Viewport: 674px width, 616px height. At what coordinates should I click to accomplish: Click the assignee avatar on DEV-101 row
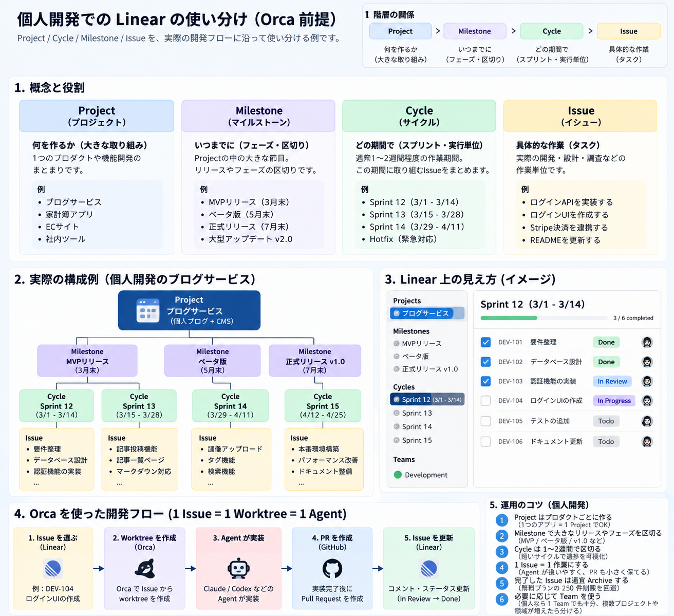pos(647,342)
